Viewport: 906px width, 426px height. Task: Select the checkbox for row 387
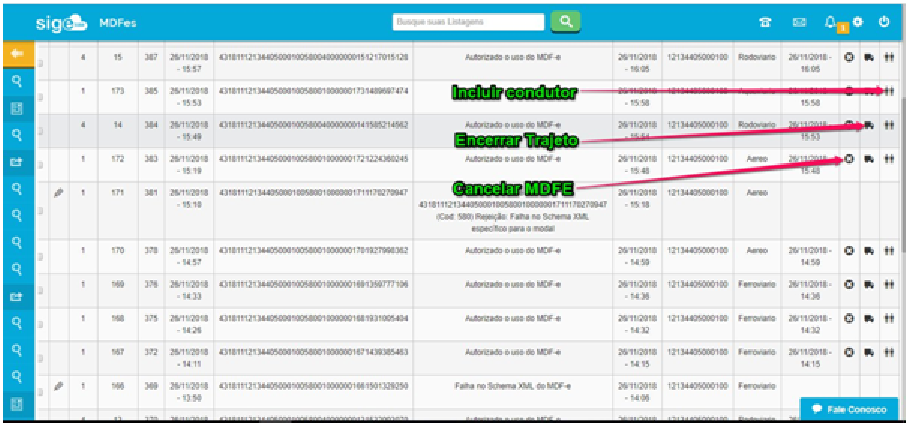click(42, 63)
